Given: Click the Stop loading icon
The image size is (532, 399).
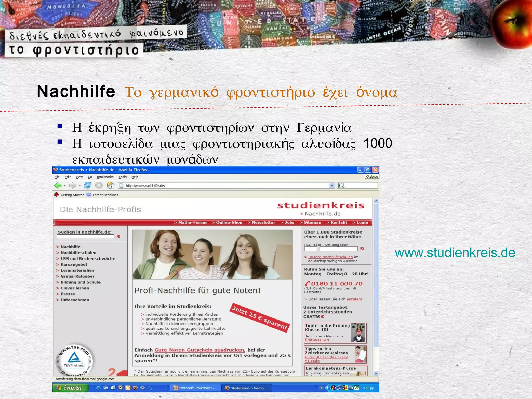Looking at the screenshot, I should click(99, 185).
